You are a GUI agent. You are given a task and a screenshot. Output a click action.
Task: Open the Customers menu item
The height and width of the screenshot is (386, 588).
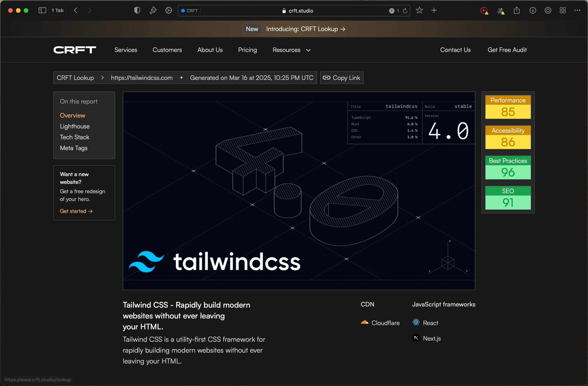tap(167, 50)
